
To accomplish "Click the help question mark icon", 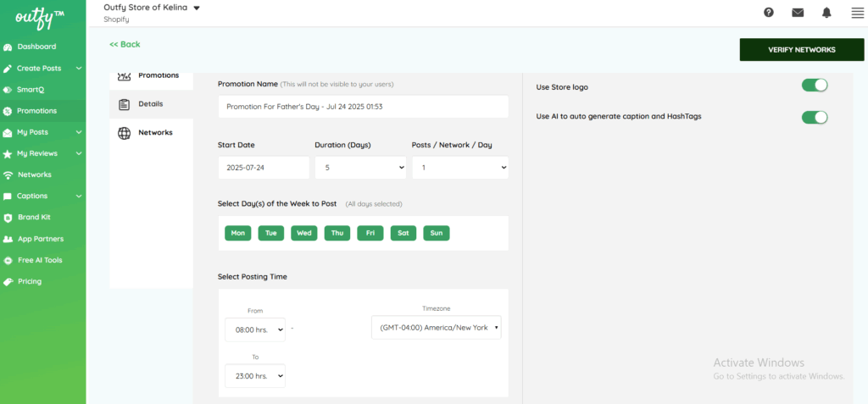I will (769, 12).
